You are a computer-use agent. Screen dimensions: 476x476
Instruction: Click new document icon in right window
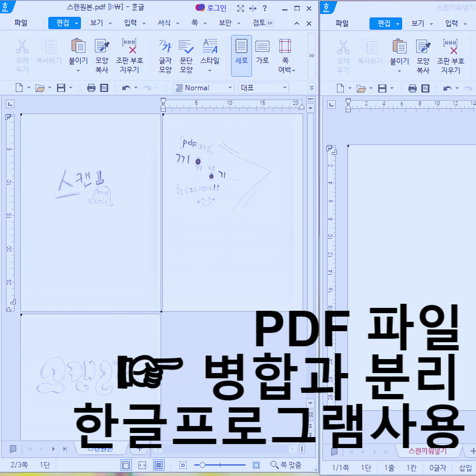click(x=340, y=88)
